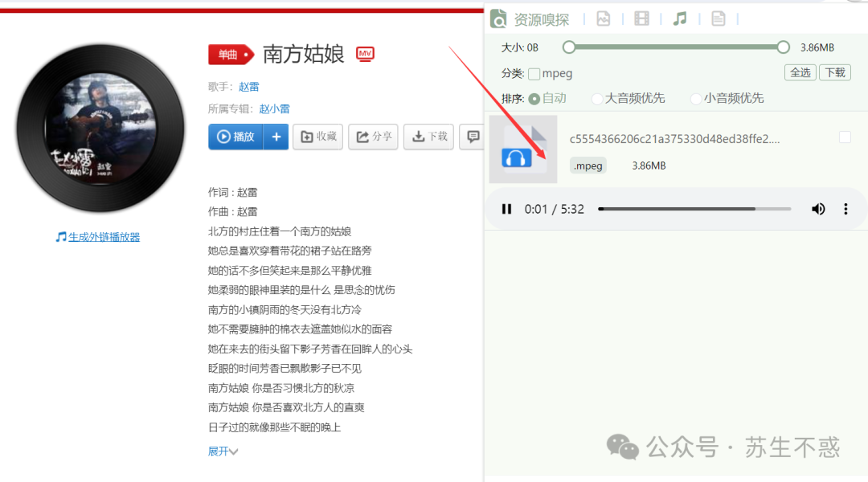Mute audio with the speaker icon
Image resolution: width=868 pixels, height=482 pixels.
coord(818,209)
